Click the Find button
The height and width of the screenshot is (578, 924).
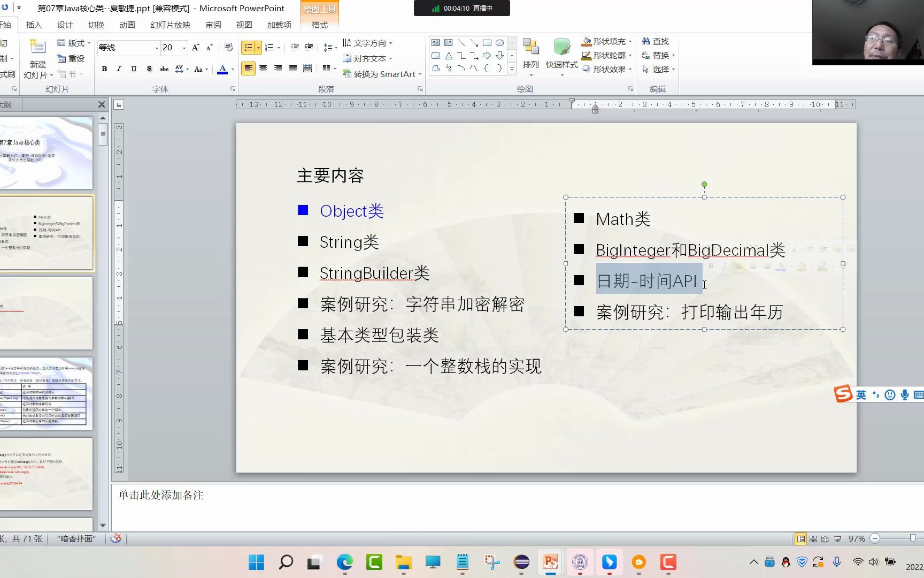click(x=656, y=41)
